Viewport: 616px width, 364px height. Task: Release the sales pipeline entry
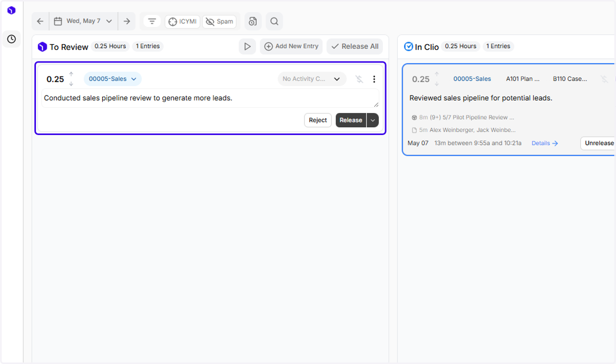pos(351,120)
